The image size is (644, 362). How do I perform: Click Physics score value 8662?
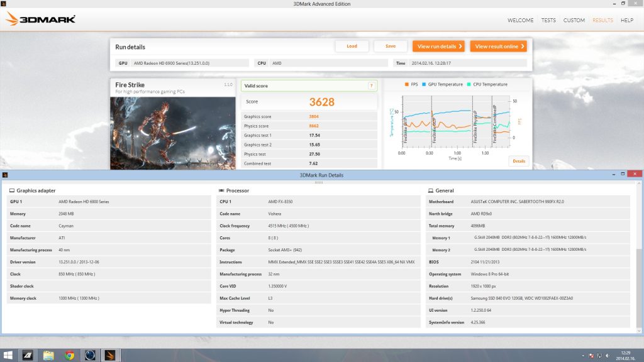click(x=314, y=126)
